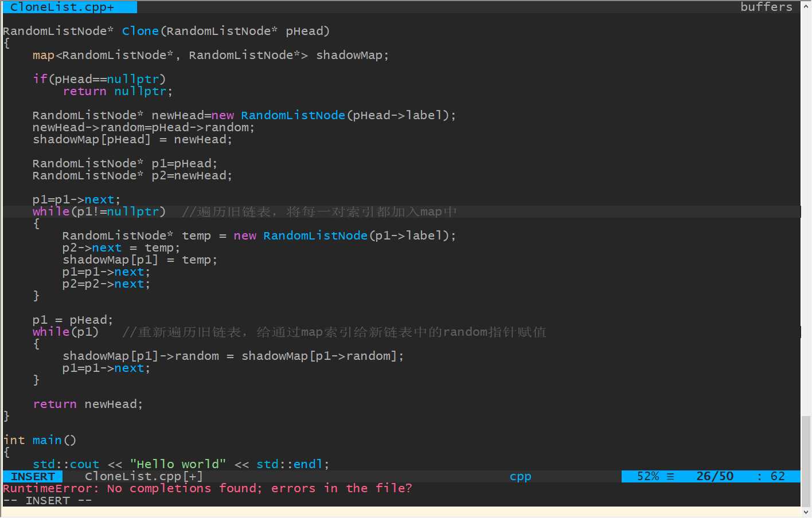812x518 pixels.
Task: Click newHead->random=pHead->random; line
Action: [143, 127]
